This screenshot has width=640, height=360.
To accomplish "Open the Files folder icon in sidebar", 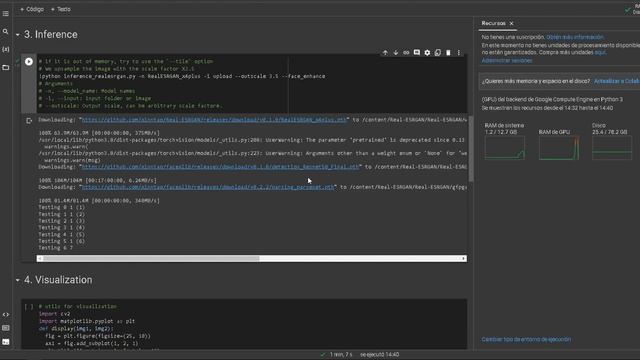I will coord(6,67).
